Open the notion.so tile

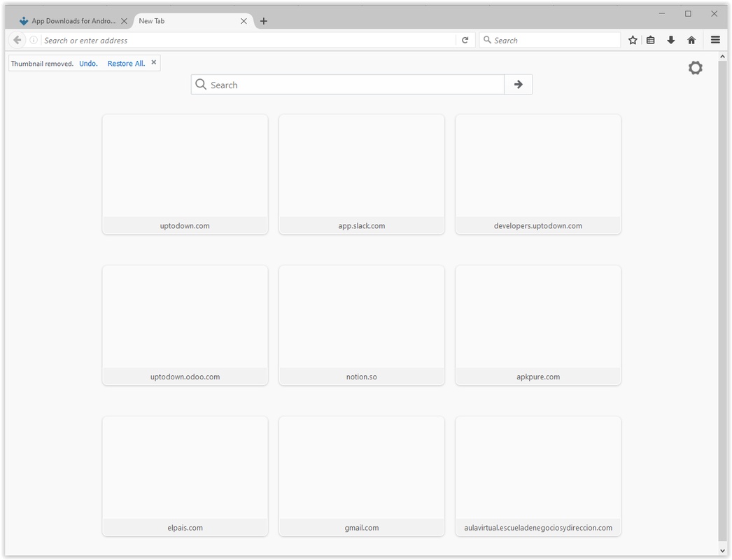(x=361, y=325)
